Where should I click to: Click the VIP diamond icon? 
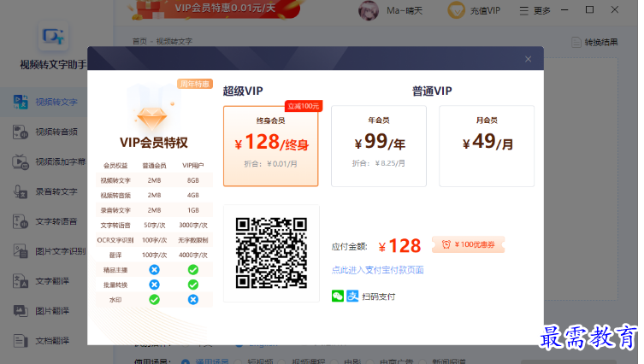pos(152,118)
